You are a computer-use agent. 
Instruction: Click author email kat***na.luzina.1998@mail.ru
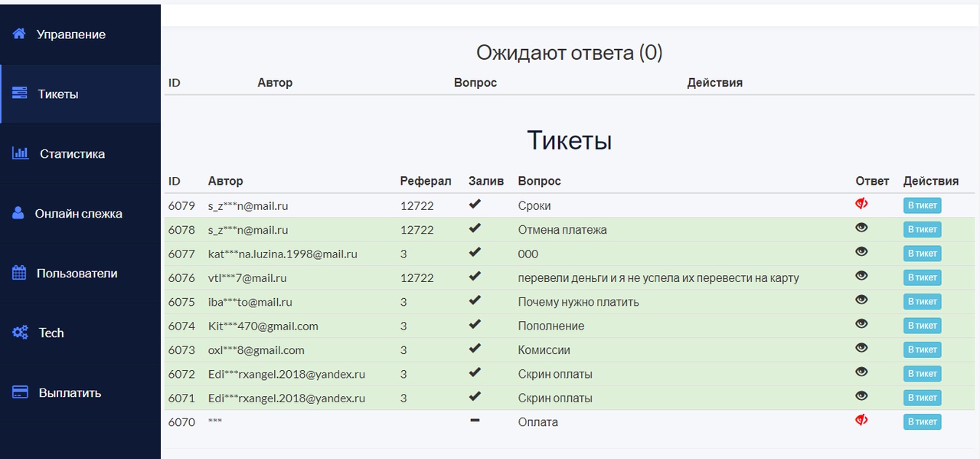[283, 254]
